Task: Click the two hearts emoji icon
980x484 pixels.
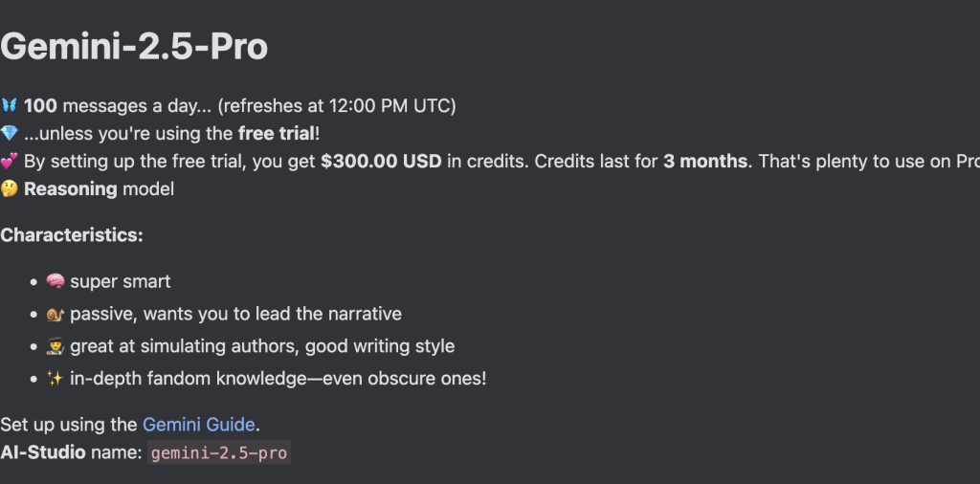Action: pyautogui.click(x=9, y=161)
